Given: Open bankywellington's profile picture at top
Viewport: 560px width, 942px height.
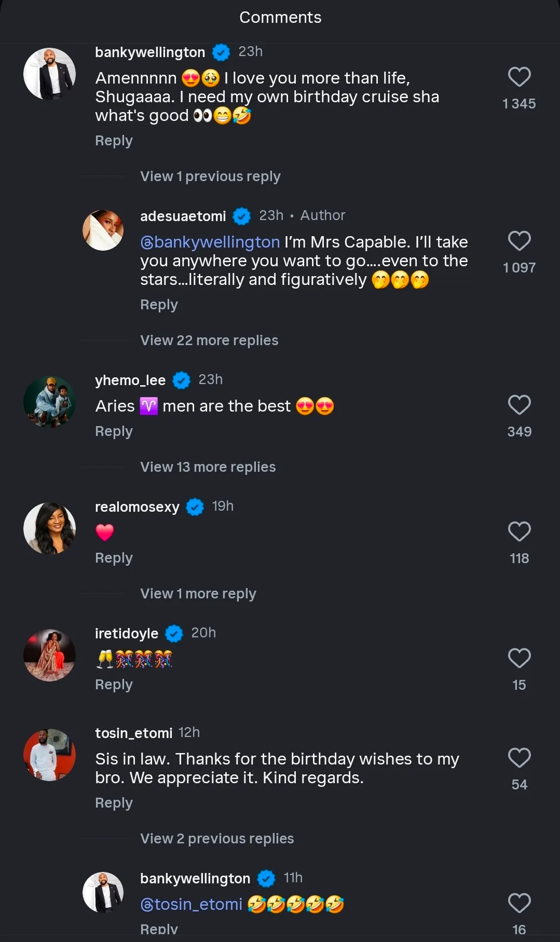Looking at the screenshot, I should tap(50, 74).
